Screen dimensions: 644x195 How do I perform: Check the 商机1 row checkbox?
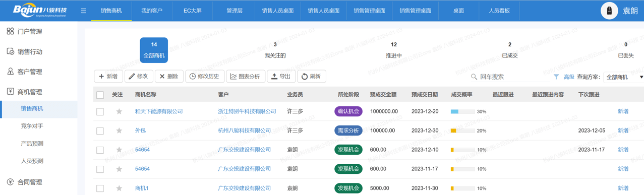pyautogui.click(x=100, y=188)
